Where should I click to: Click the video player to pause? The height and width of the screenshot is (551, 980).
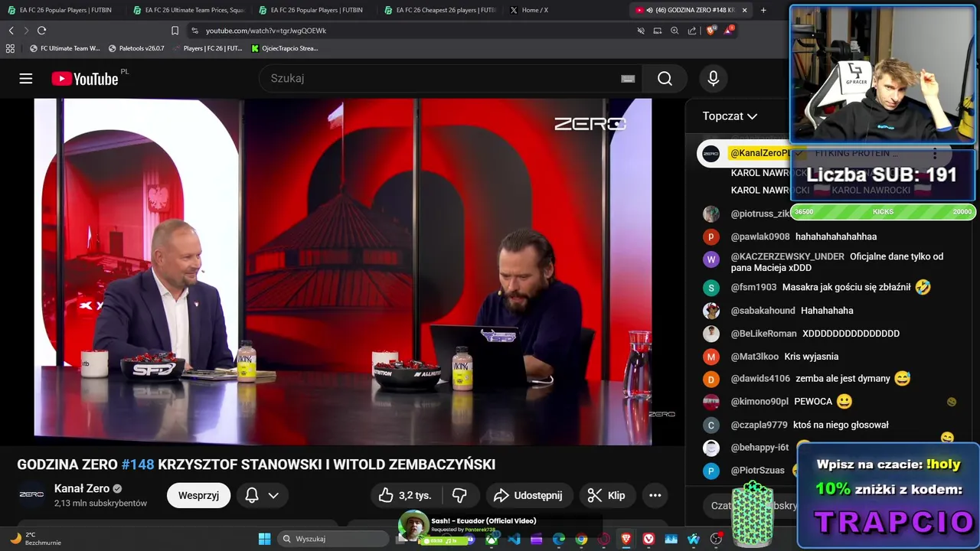[x=343, y=272]
